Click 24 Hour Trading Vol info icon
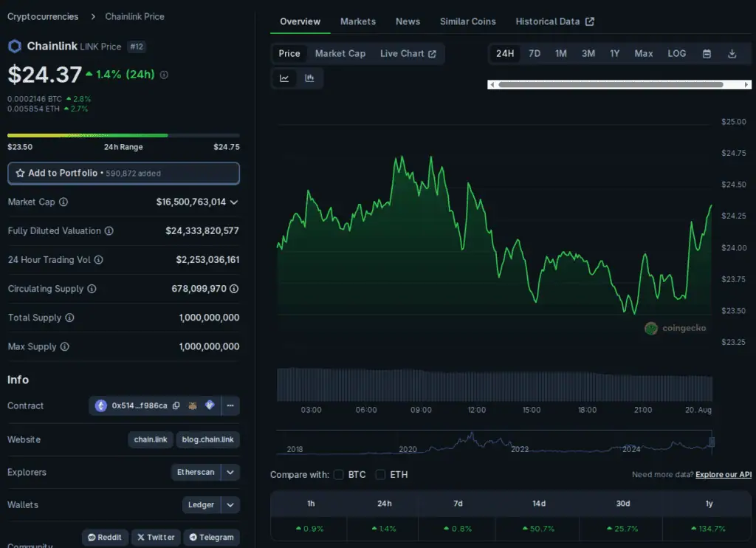756x548 pixels. 98,259
